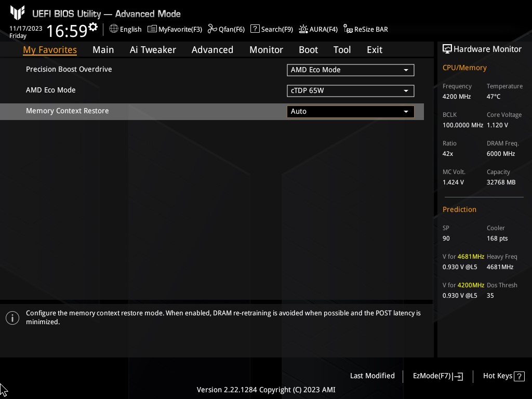Image resolution: width=532 pixels, height=399 pixels.
Task: Switch to My Favorites tab
Action: (x=50, y=50)
